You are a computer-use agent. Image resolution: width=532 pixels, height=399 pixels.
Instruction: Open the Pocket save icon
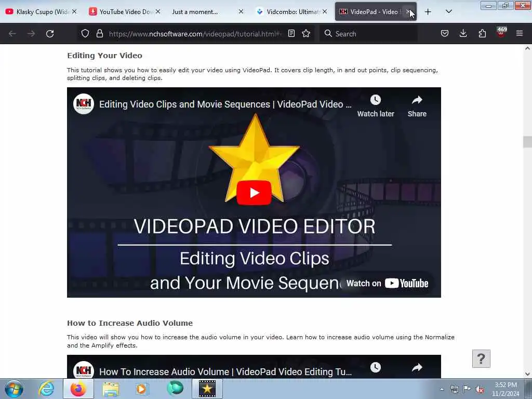coord(445,34)
